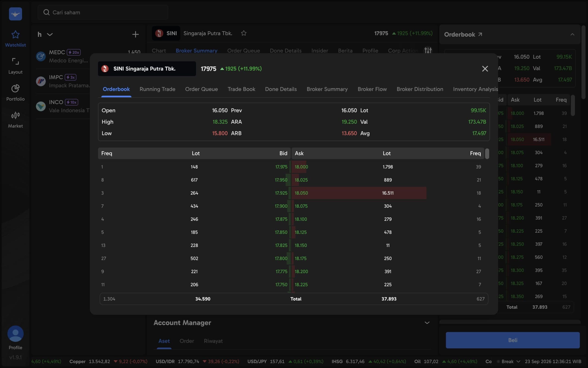The image size is (588, 368).
Task: Click the IMPC 3x leverage badge
Action: (71, 78)
